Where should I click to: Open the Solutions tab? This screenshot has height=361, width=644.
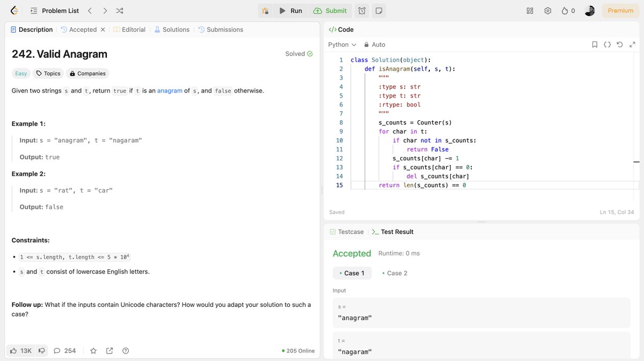coord(172,30)
